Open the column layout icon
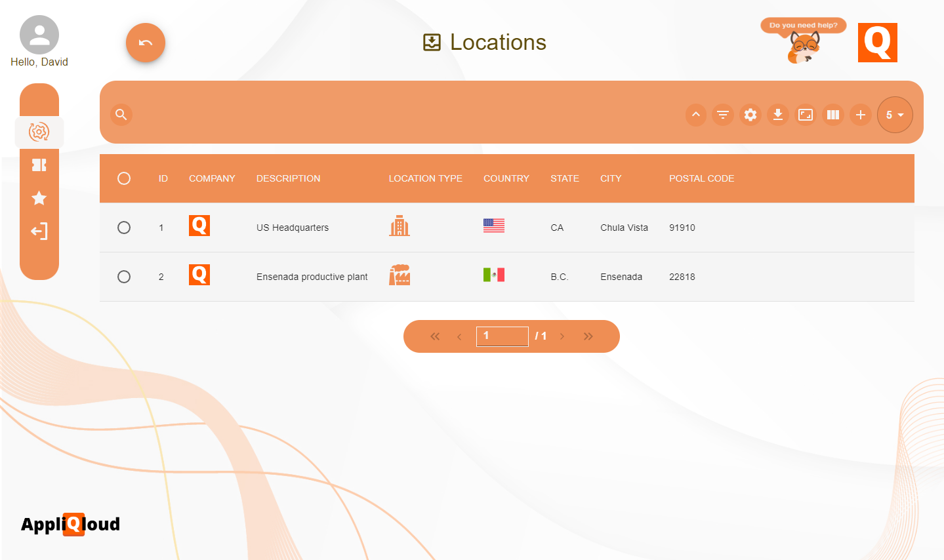 (833, 115)
